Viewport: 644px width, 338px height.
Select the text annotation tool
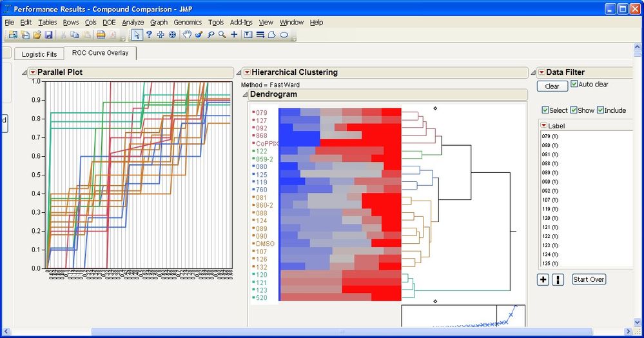(248, 35)
